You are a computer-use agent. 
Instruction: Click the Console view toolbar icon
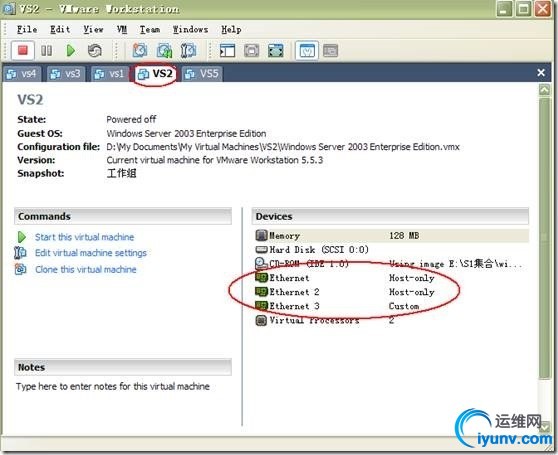[331, 51]
